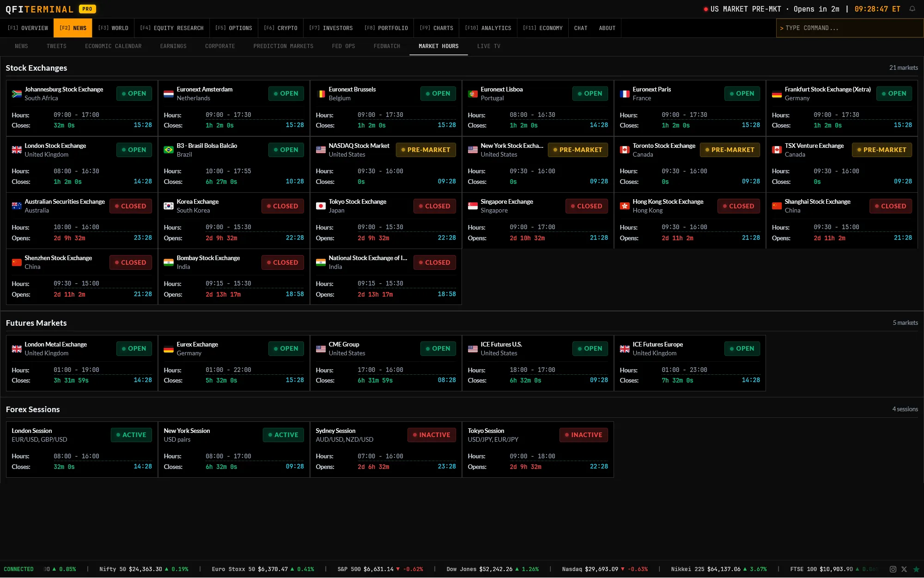
Task: Click the Hong Kong flag on Hong Kong Stock Exchange
Action: pyautogui.click(x=625, y=206)
